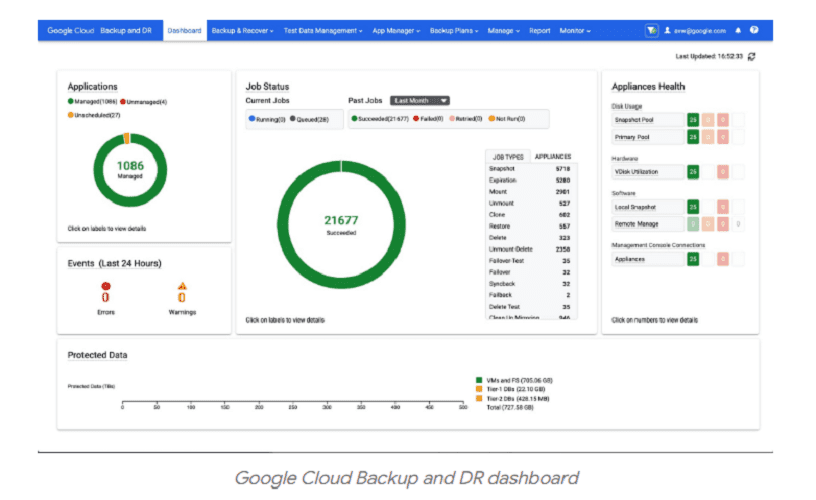The height and width of the screenshot is (500, 816).
Task: Select the Restore row showing 557
Action: pos(530,226)
